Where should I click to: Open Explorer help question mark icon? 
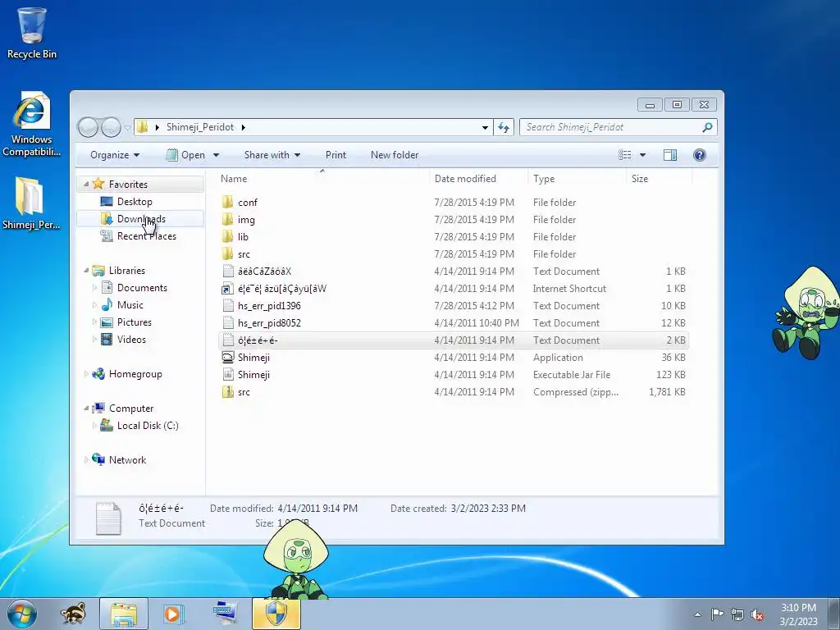pyautogui.click(x=699, y=155)
